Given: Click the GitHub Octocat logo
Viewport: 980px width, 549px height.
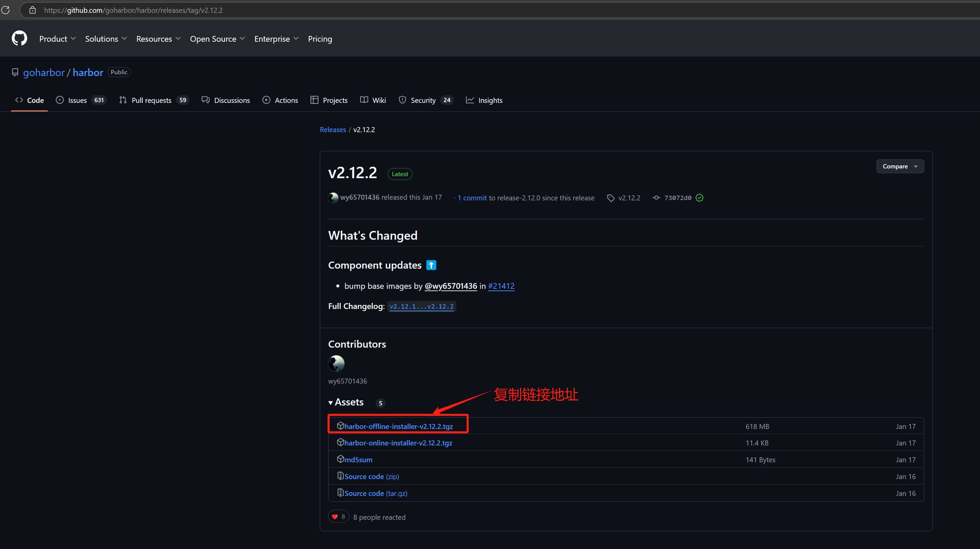Looking at the screenshot, I should (x=19, y=38).
